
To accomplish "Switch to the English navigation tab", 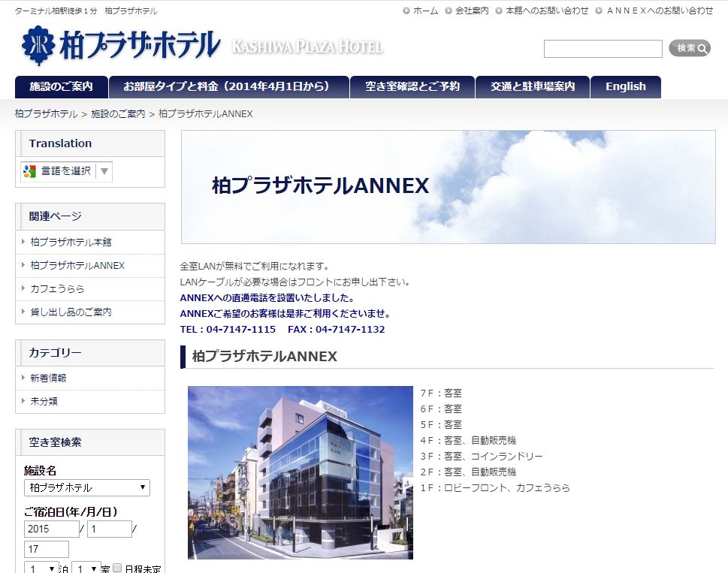I will pyautogui.click(x=625, y=87).
